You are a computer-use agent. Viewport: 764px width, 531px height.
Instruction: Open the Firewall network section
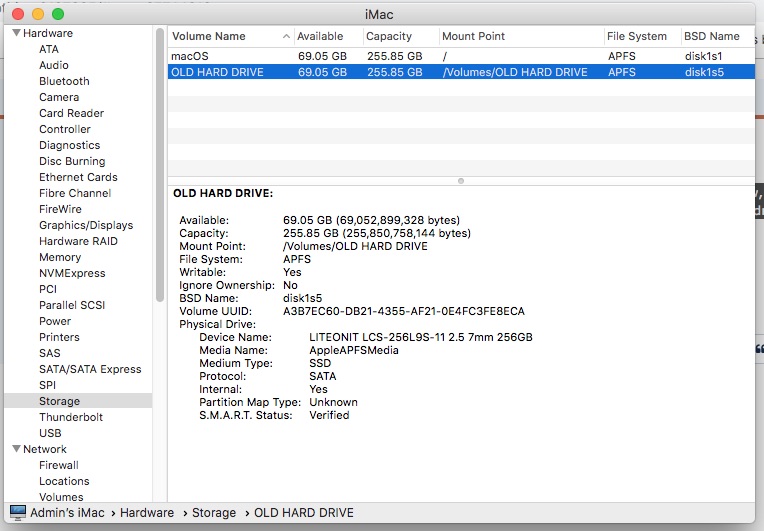pyautogui.click(x=59, y=465)
